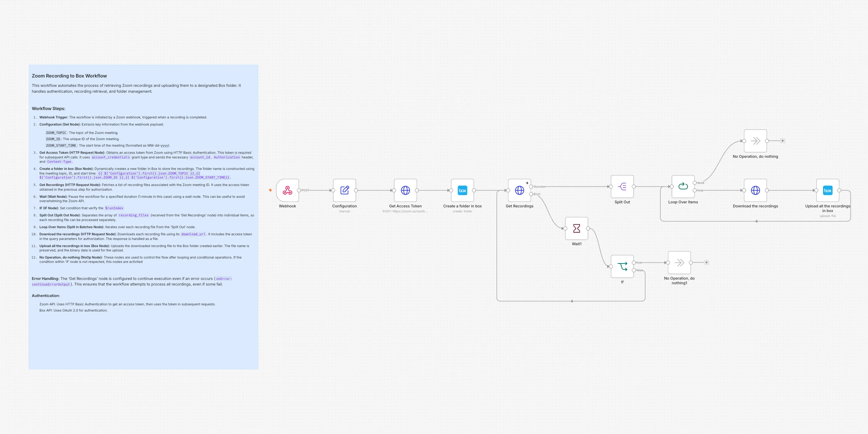Click the Zoom Recording to Box Workflow heading
This screenshot has width=868, height=434.
(x=69, y=76)
